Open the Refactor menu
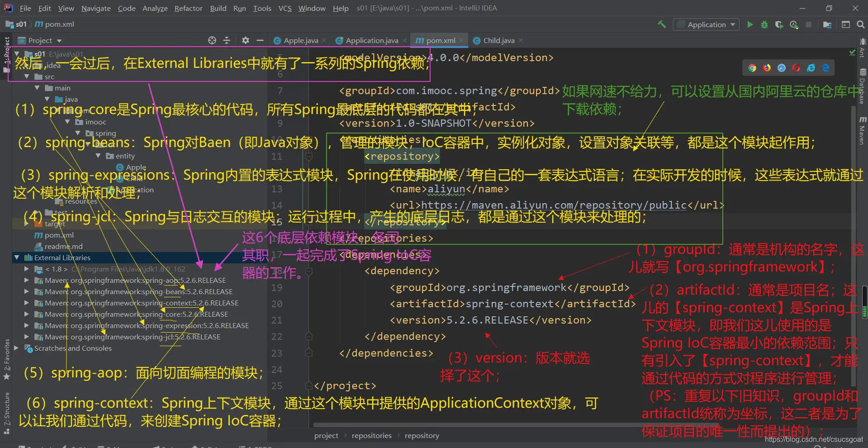The image size is (868, 448). pyautogui.click(x=188, y=8)
